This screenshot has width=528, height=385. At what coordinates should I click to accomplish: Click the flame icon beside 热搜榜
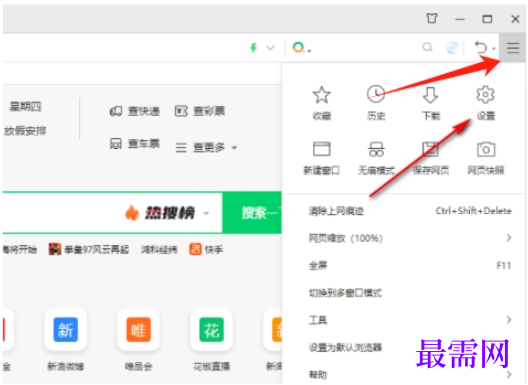pyautogui.click(x=132, y=213)
